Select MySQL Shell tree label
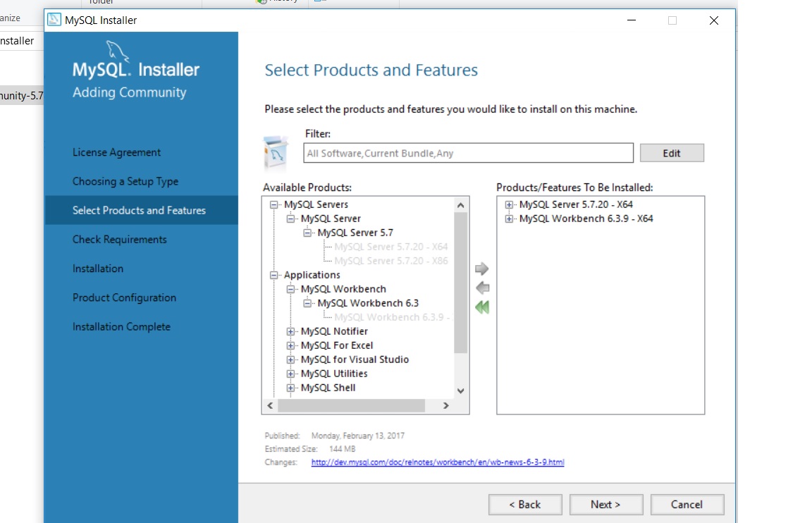This screenshot has height=523, width=812. [x=328, y=388]
